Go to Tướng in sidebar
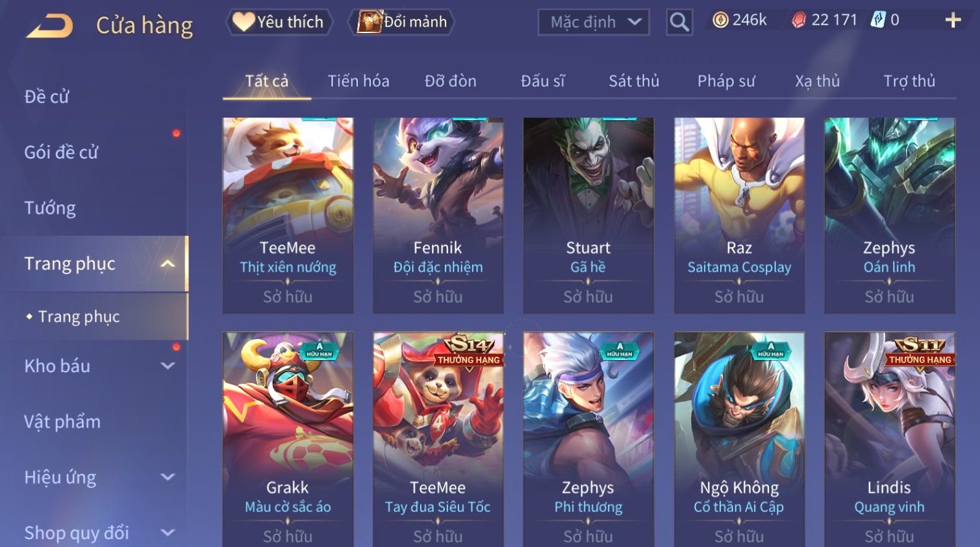Image resolution: width=980 pixels, height=547 pixels. click(50, 208)
